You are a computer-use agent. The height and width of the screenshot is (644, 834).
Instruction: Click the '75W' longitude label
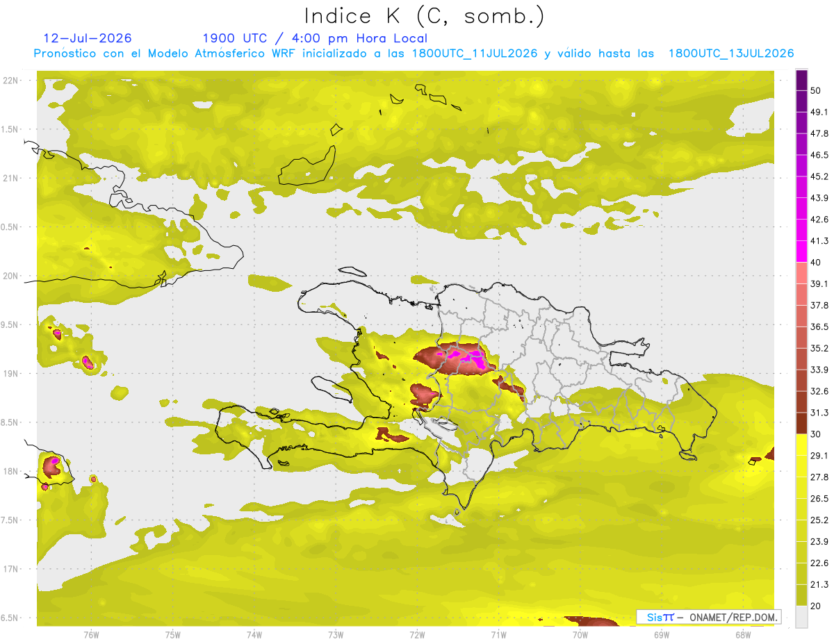pyautogui.click(x=172, y=635)
